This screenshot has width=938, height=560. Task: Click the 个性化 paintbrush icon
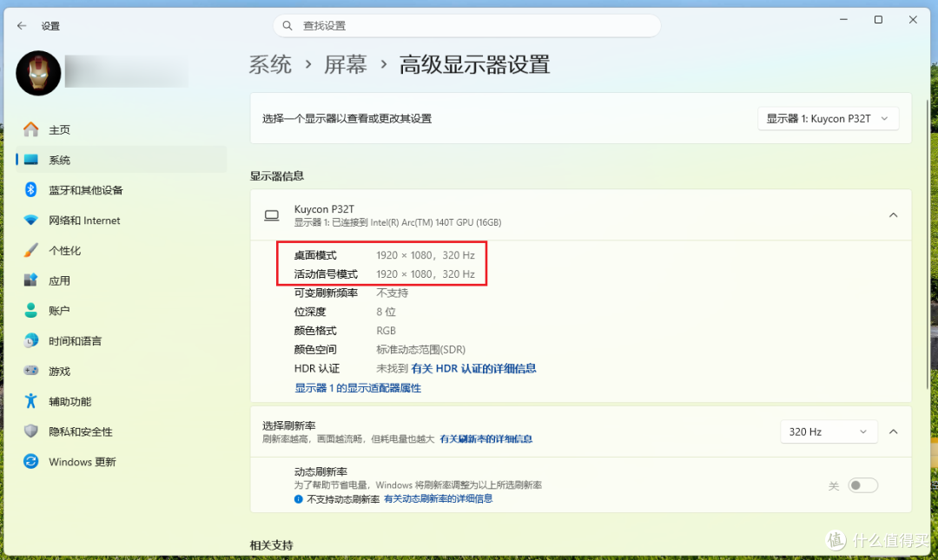(x=31, y=250)
